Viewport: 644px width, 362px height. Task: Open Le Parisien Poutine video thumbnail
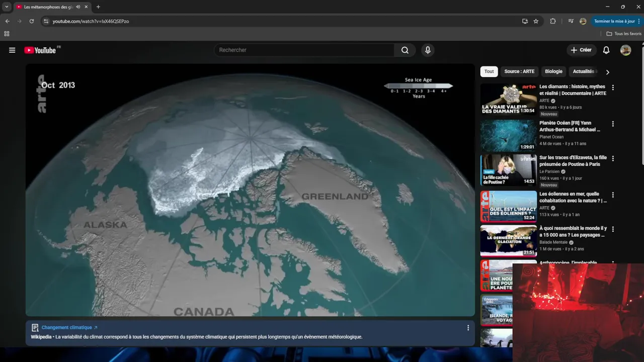(508, 170)
